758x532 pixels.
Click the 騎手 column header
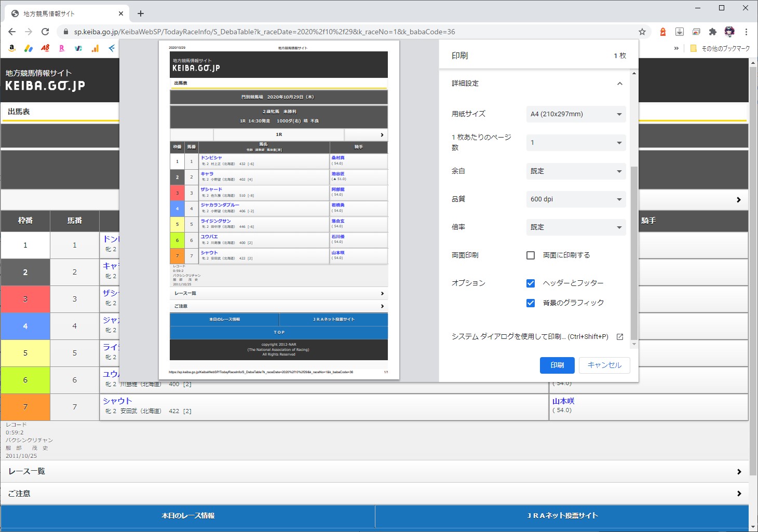tap(648, 221)
